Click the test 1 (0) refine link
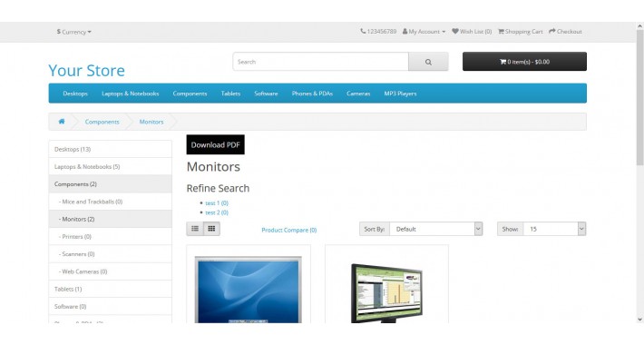This screenshot has width=644, height=345. pyautogui.click(x=217, y=203)
